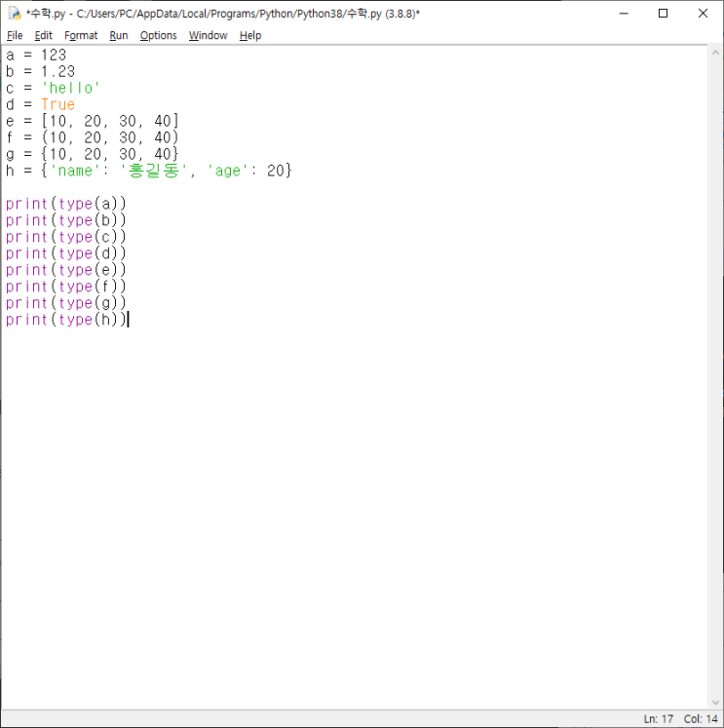Click the Col: 14 status indicator
Screen dimensions: 724x728
[701, 718]
